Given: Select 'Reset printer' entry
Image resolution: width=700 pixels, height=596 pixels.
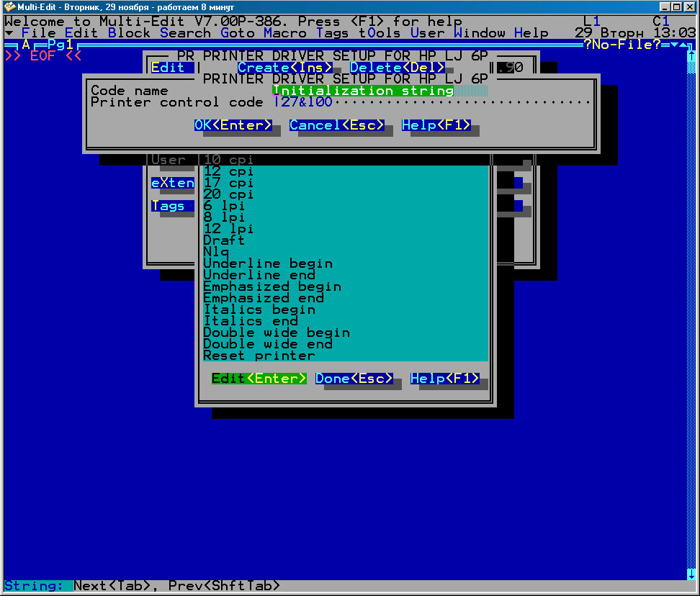Looking at the screenshot, I should coord(346,356).
